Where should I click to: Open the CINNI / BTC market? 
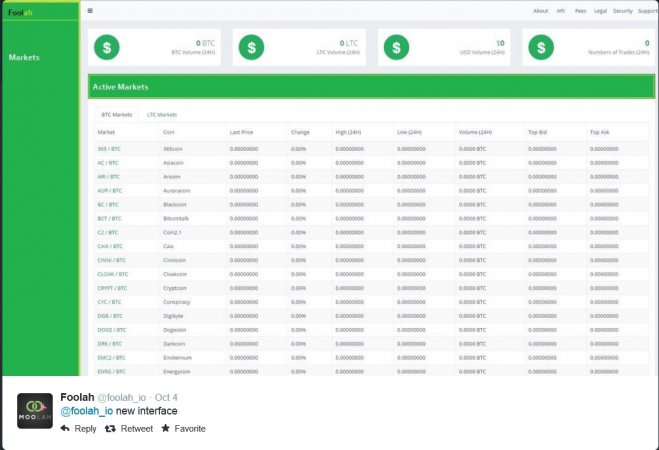111,260
